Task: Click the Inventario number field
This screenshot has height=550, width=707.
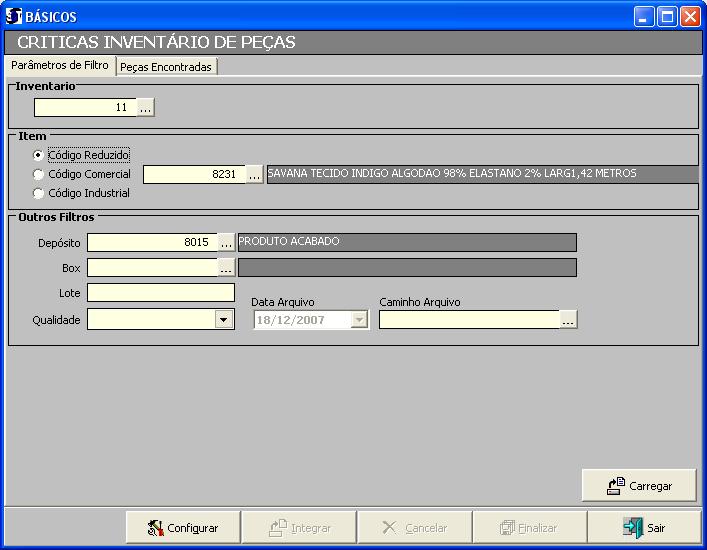Action: click(84, 108)
